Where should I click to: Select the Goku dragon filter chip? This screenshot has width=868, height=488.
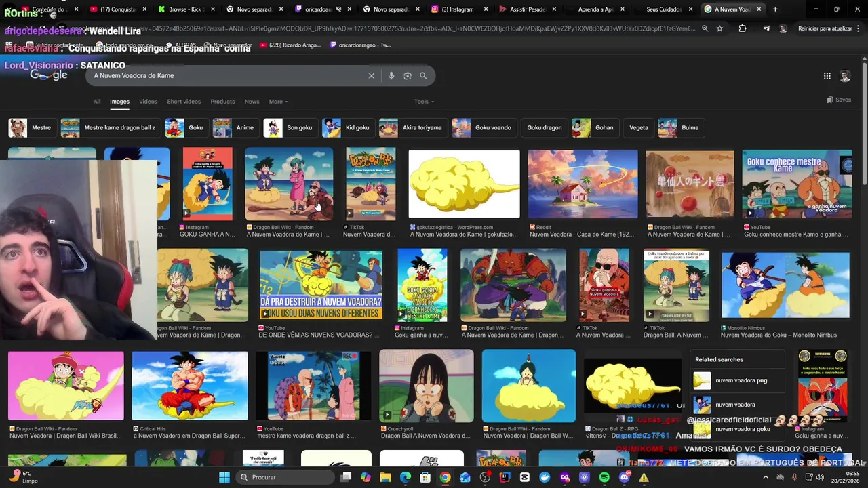(x=544, y=127)
